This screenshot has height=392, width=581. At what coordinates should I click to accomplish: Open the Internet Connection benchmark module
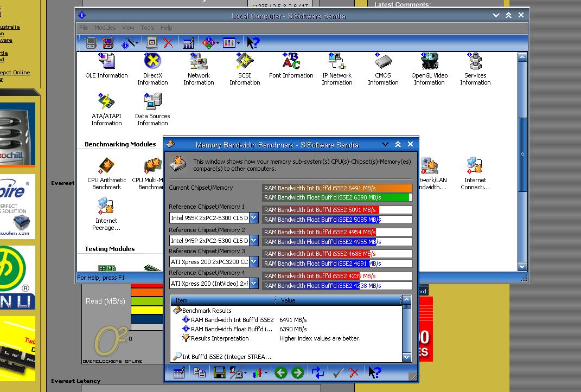click(475, 174)
